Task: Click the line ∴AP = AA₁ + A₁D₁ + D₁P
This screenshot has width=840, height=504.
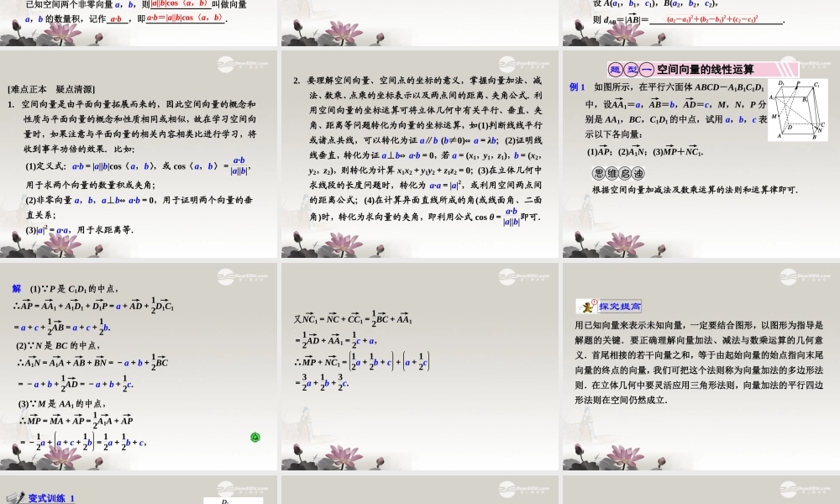Action: click(x=94, y=305)
